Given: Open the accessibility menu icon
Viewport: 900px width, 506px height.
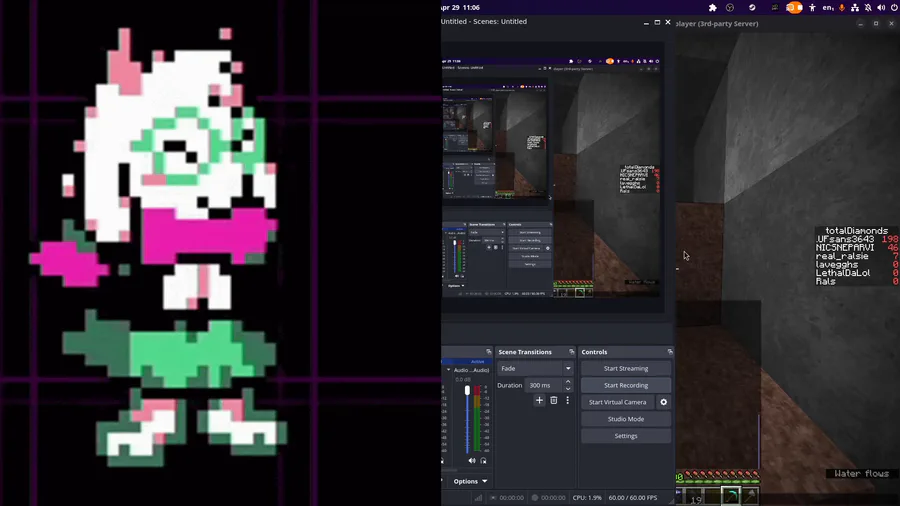Looking at the screenshot, I should coord(812,7).
